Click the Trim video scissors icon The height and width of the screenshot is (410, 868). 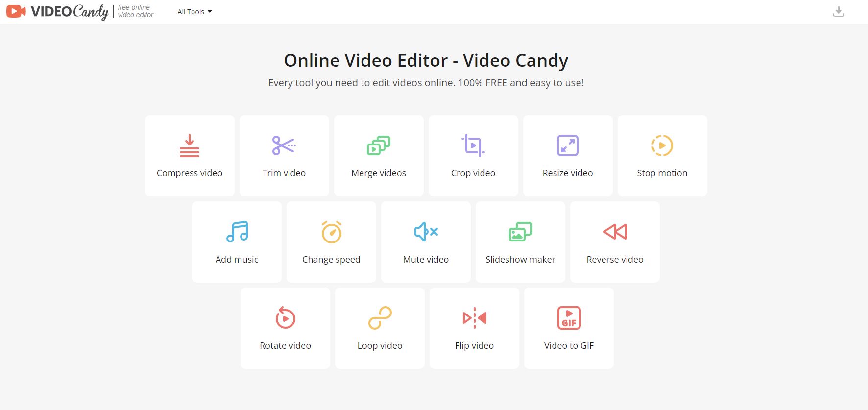tap(284, 145)
